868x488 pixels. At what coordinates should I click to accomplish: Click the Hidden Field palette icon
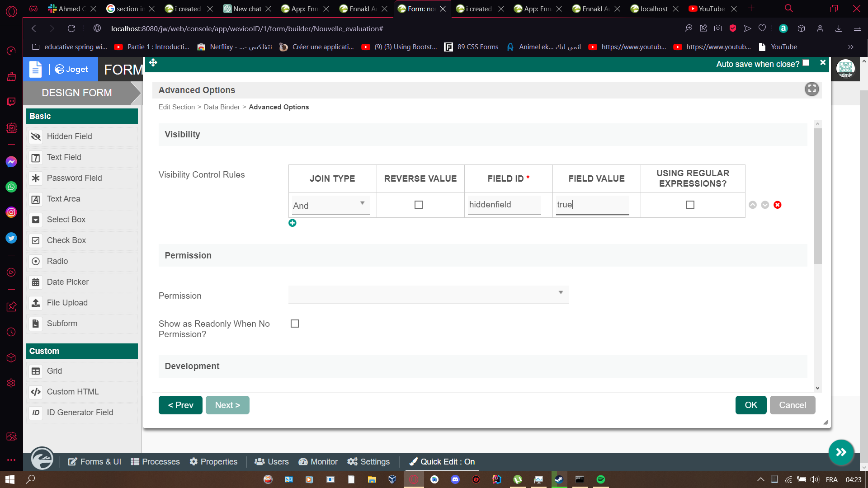tap(36, 136)
